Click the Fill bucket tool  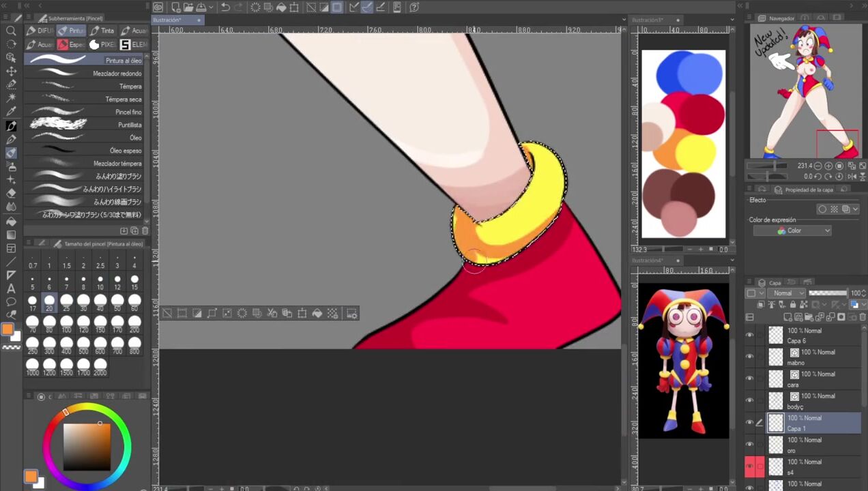pos(11,221)
